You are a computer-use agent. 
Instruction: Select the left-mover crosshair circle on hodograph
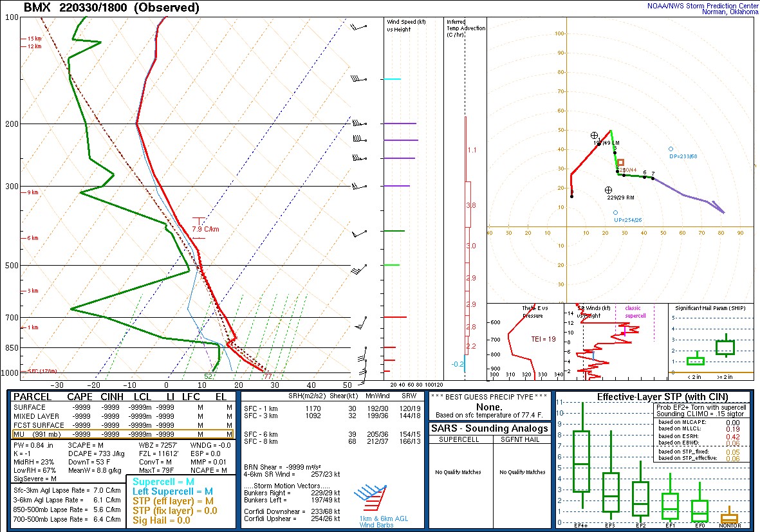click(594, 135)
